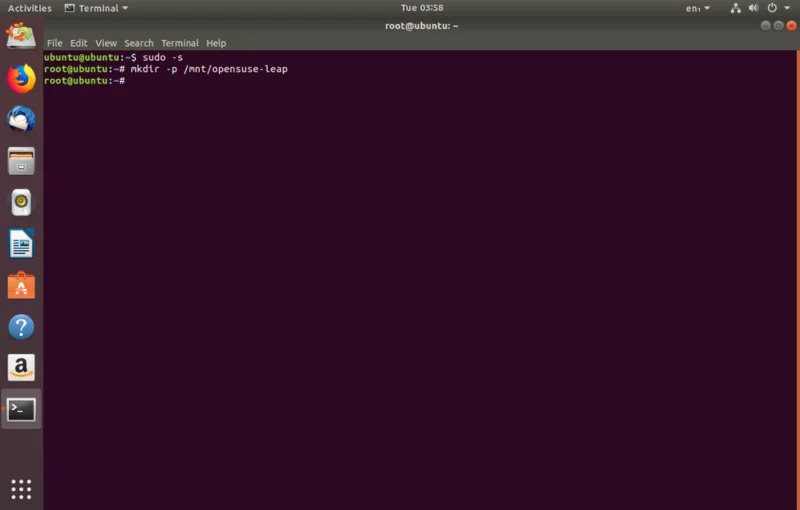Launch Rhythmbox music player
Viewport: 800px width, 510px height.
(x=21, y=202)
